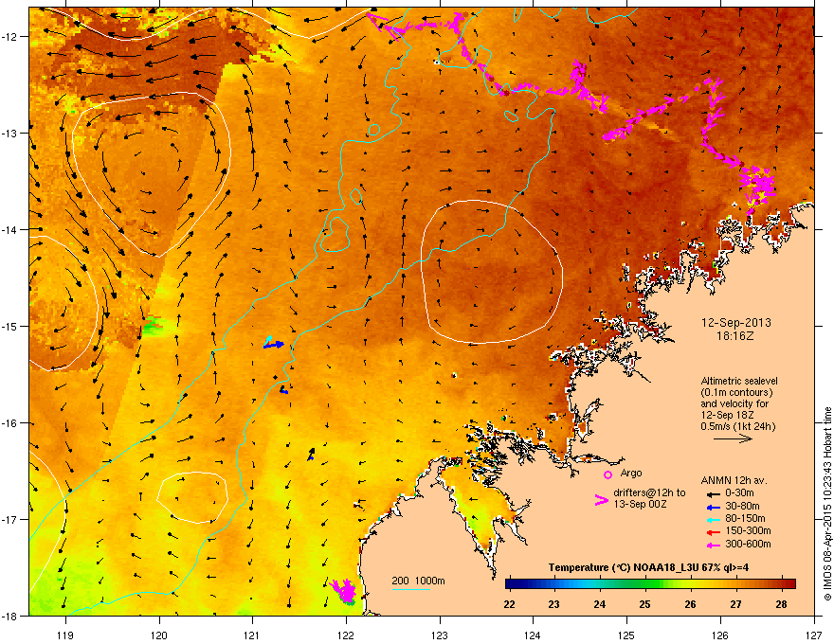Click the latitude axis label -16
The height and width of the screenshot is (644, 834).
tap(9, 423)
